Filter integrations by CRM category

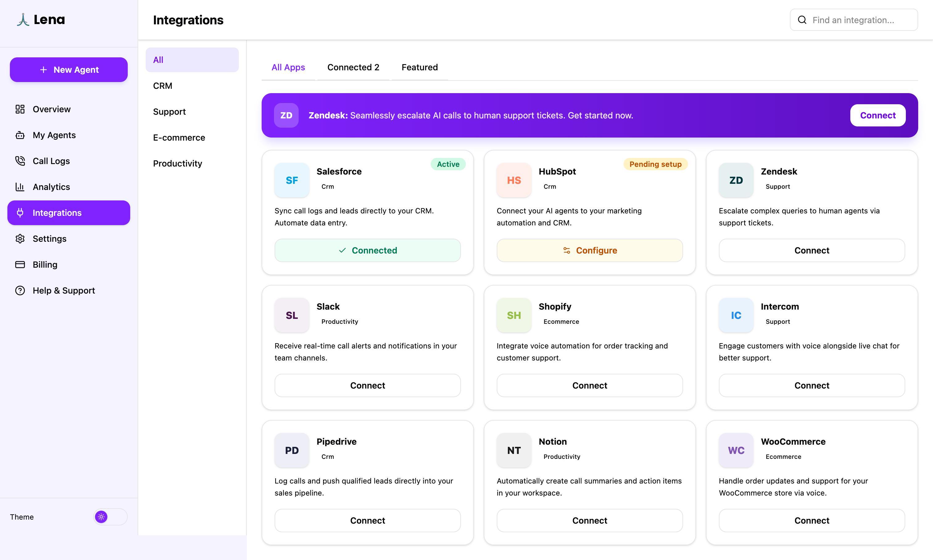[192, 86]
